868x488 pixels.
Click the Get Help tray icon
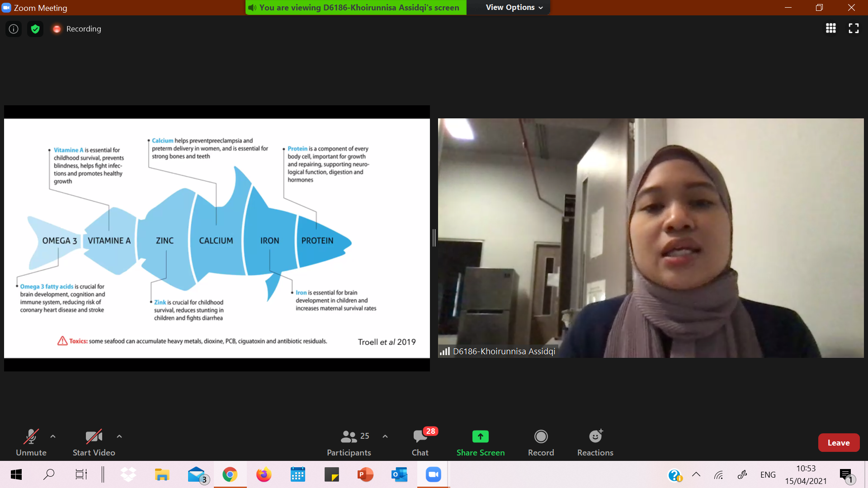[675, 475]
